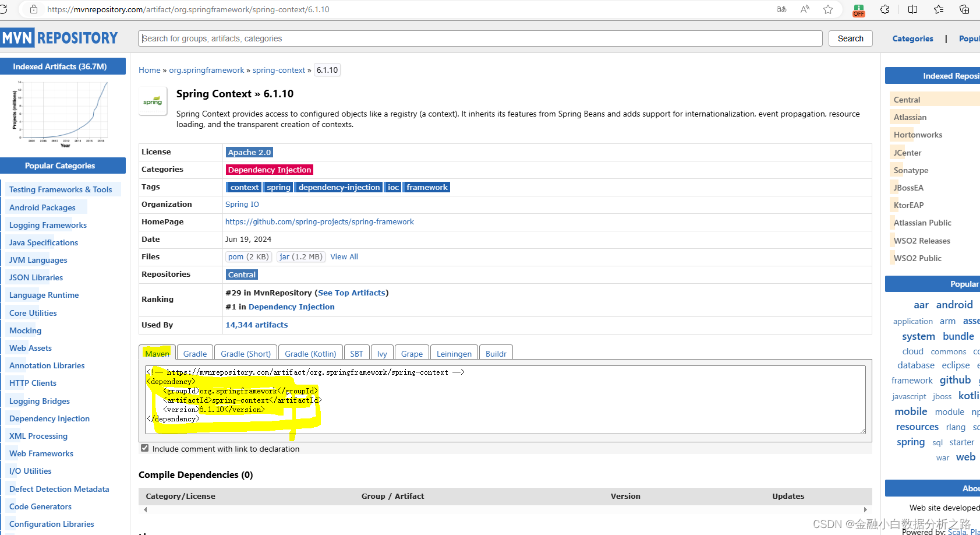Refresh the page using reload icon
Viewport: 980px width, 535px height.
coord(3,9)
